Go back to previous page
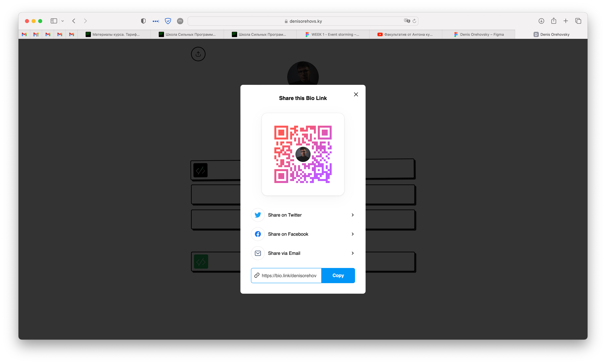 74,21
